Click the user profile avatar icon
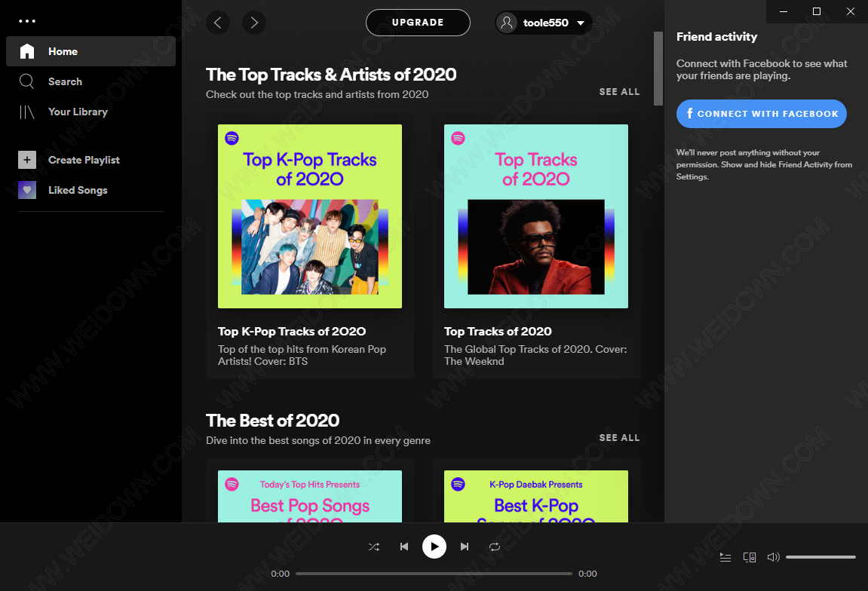 [x=507, y=23]
